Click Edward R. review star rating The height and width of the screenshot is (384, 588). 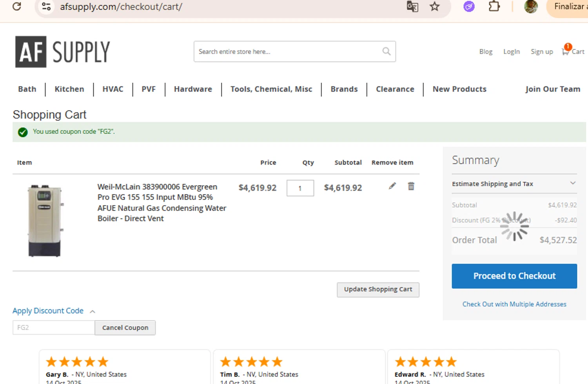[x=426, y=362]
